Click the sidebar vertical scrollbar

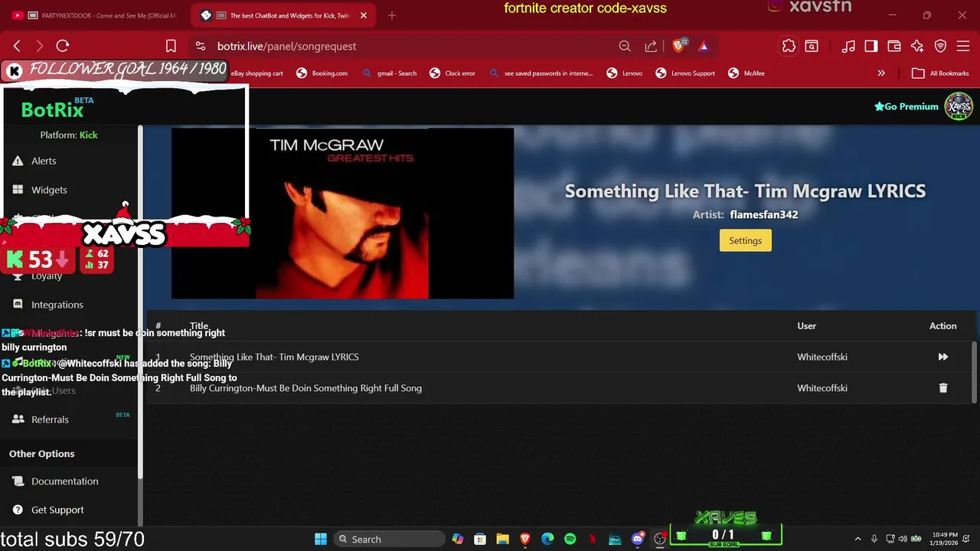click(141, 302)
